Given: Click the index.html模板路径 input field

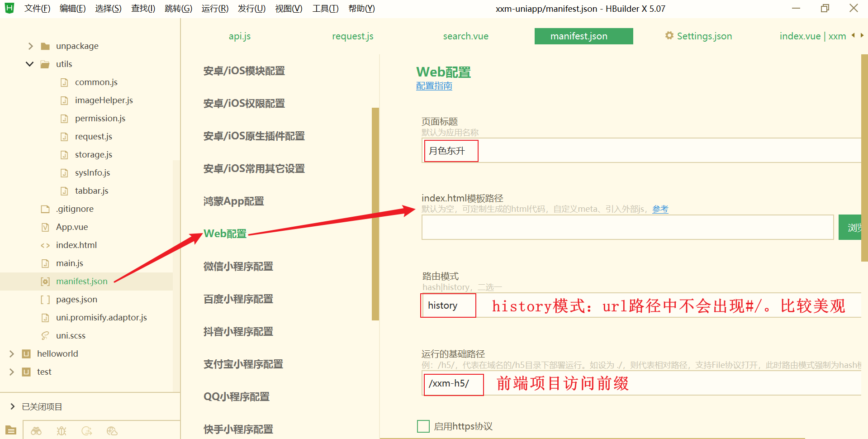Looking at the screenshot, I should (x=628, y=227).
